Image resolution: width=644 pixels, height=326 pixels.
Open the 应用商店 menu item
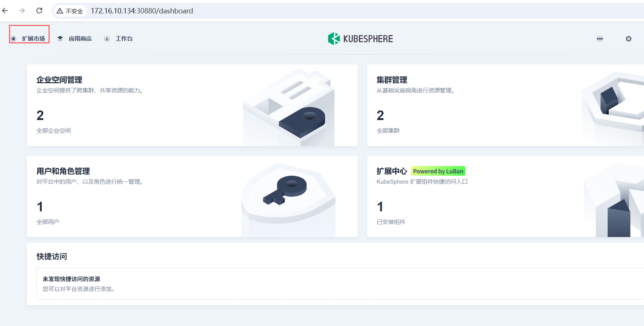click(75, 38)
